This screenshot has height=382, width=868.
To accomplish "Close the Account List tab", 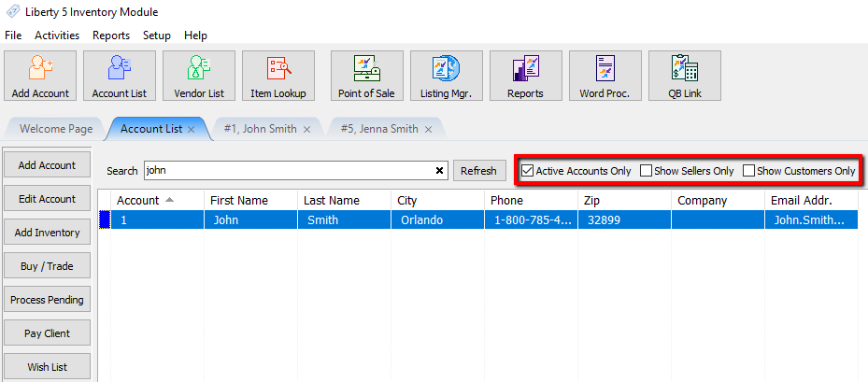I will [191, 130].
